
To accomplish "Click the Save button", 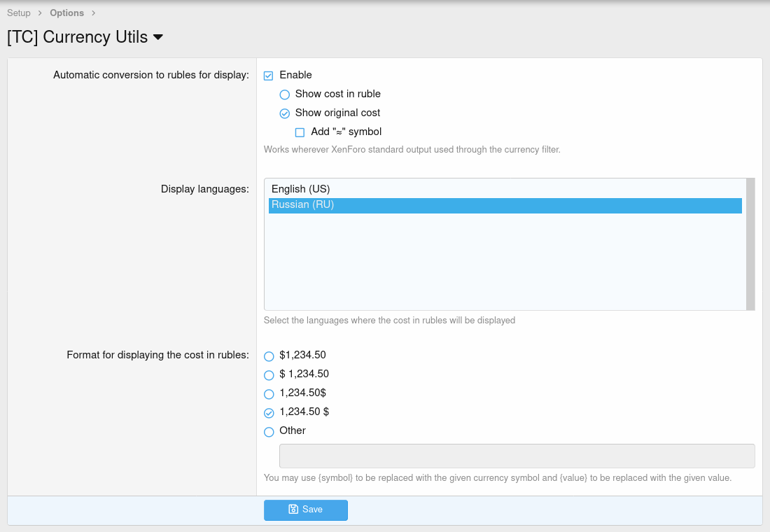I will point(306,510).
